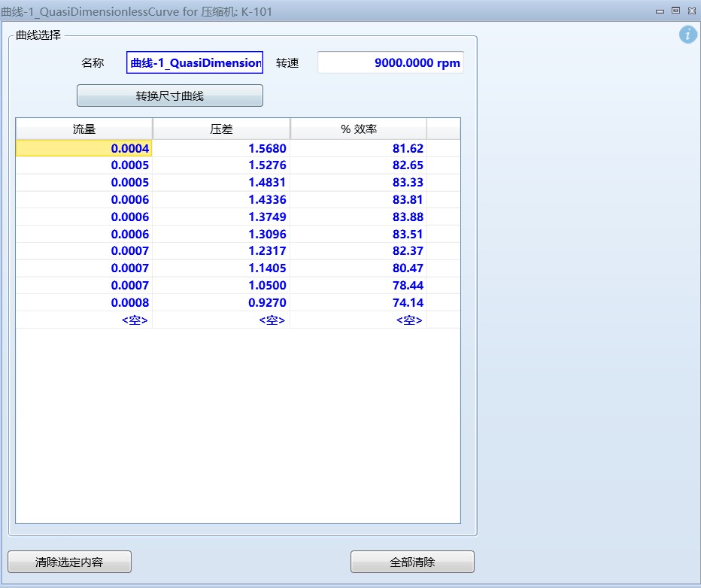
Task: Select the efficiency cell 83.81
Action: [359, 200]
